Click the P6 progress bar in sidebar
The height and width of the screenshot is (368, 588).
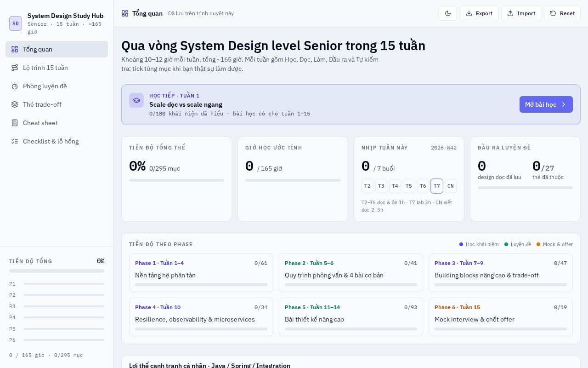(x=64, y=340)
